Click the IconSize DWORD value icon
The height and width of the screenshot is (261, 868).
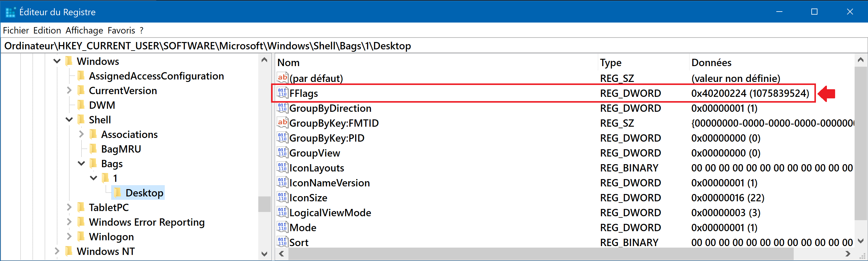[282, 197]
